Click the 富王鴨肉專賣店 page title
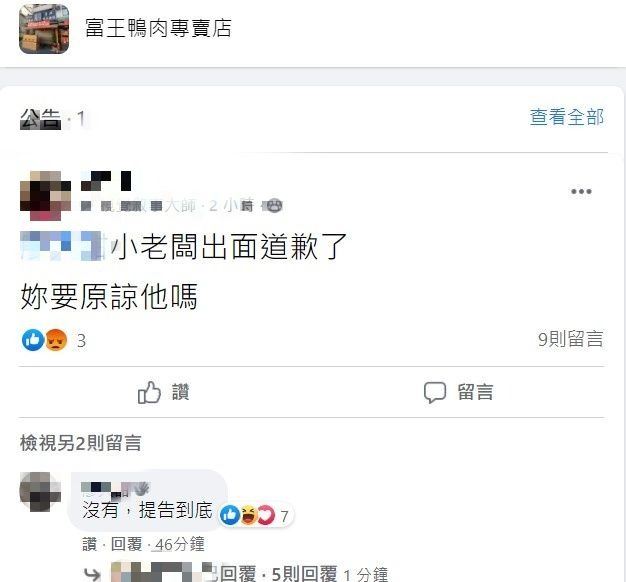 pos(158,28)
